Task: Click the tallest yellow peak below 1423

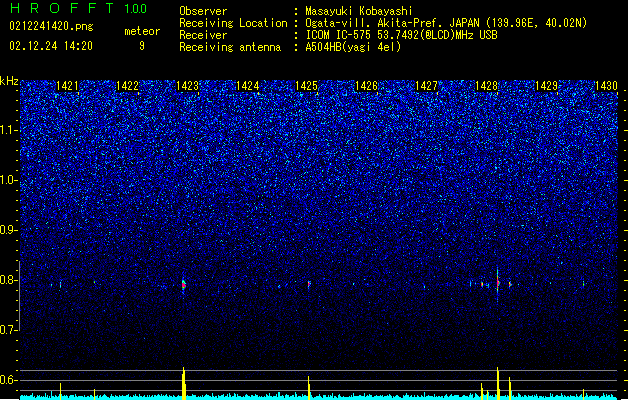Action: point(184,383)
